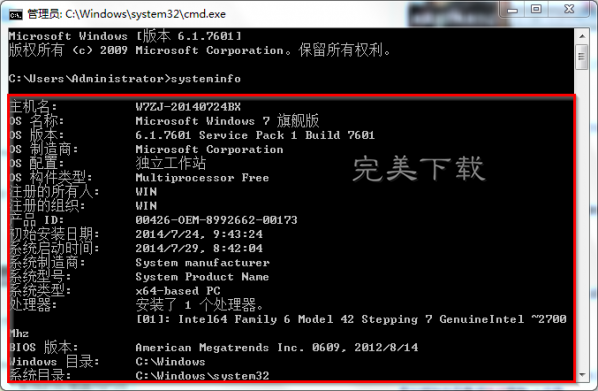Screen dimensions: 598x391
Task: Click OS configuration value 独立工作站
Action: click(x=170, y=163)
